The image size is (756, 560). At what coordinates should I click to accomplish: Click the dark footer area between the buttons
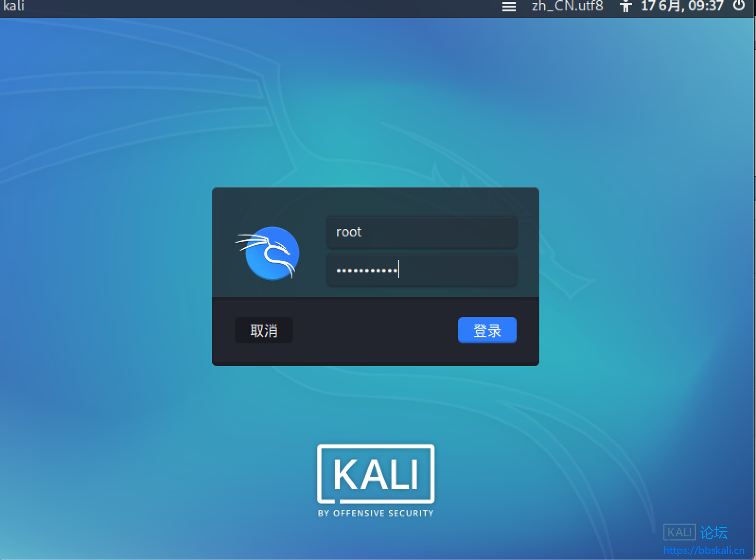375,330
